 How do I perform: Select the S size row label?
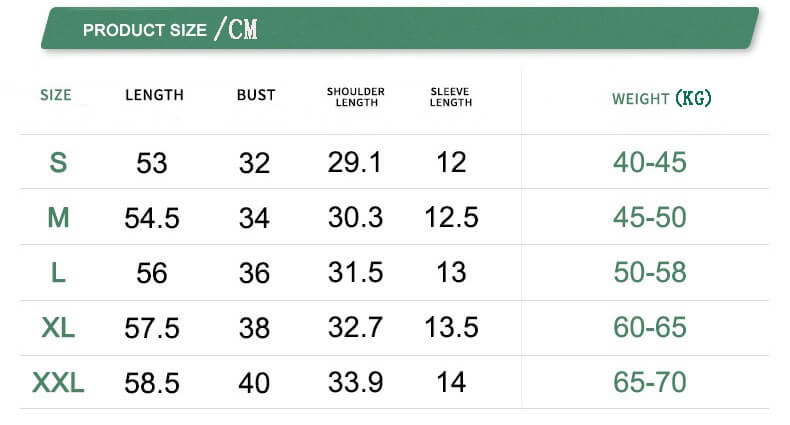tap(58, 162)
